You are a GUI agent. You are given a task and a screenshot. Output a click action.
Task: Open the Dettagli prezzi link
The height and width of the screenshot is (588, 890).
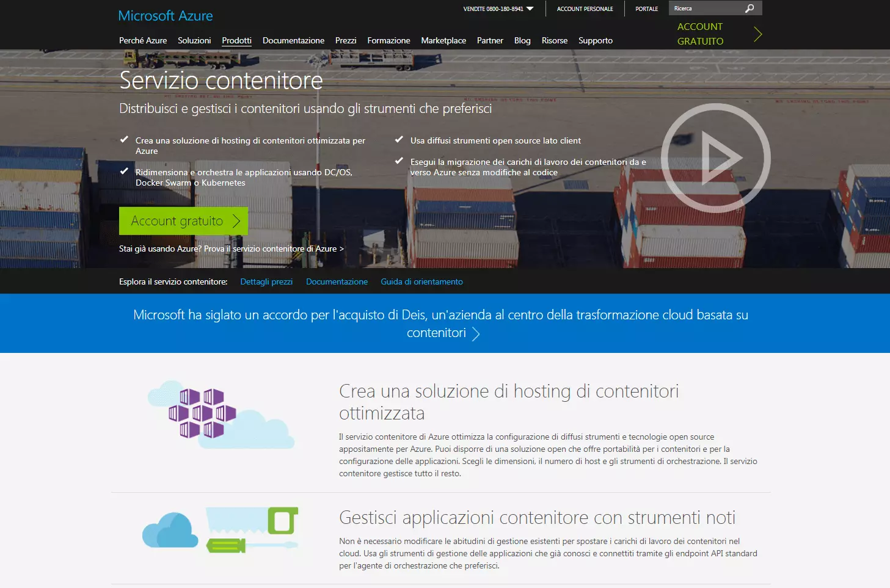point(266,281)
